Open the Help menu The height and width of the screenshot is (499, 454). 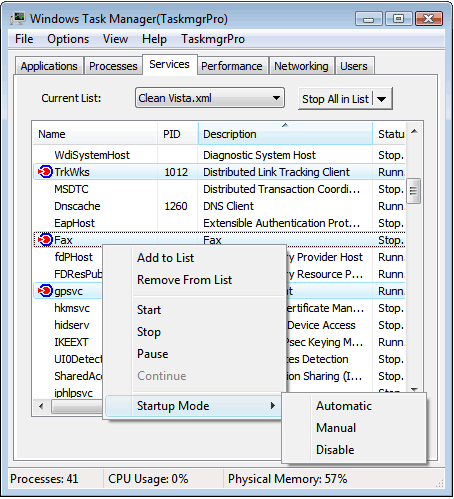[x=154, y=39]
